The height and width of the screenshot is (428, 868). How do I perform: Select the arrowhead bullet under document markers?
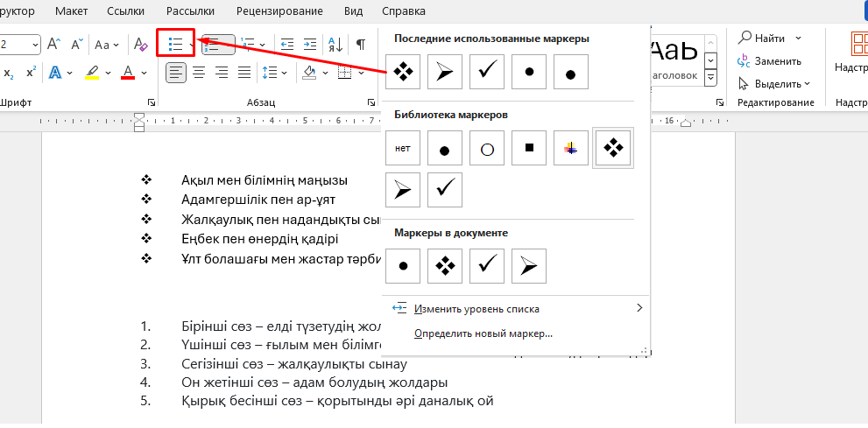(x=529, y=266)
